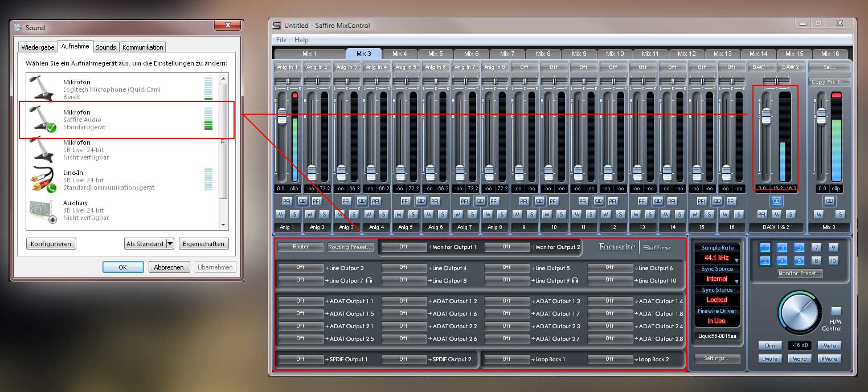Click the Eigenschaften button
868x392 pixels.
(204, 244)
